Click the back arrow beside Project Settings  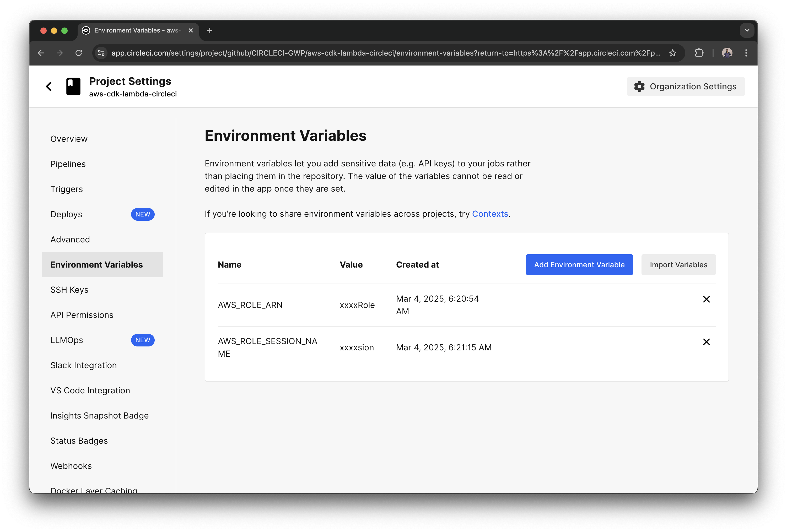point(49,86)
